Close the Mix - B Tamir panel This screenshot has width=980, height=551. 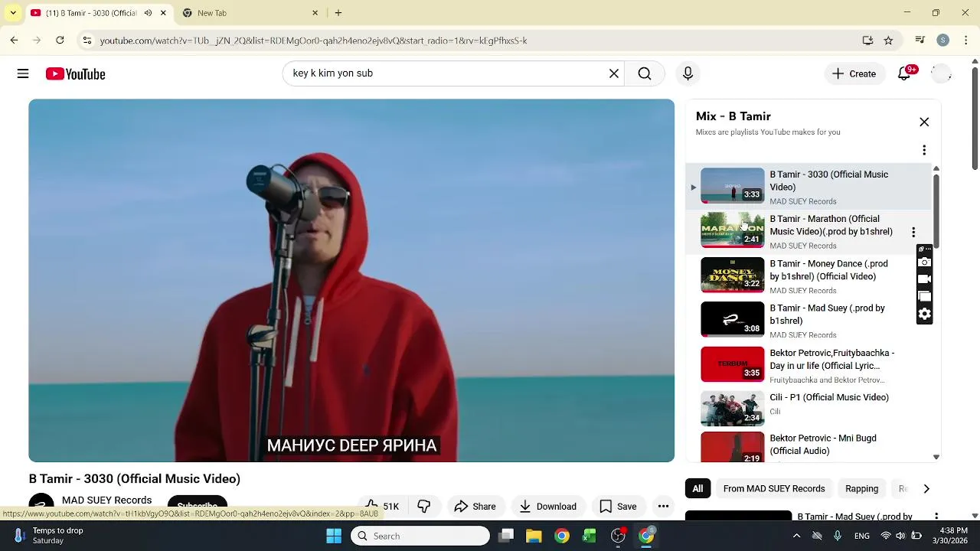924,122
